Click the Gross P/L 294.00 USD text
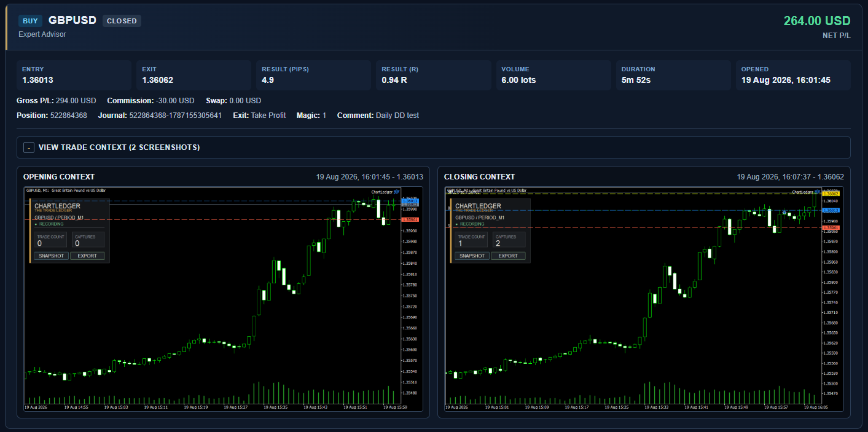The height and width of the screenshot is (432, 868). [x=57, y=101]
